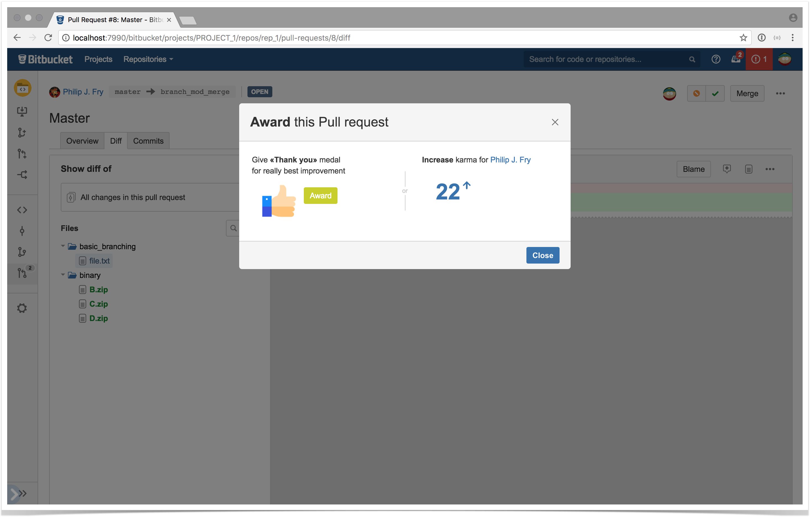The width and height of the screenshot is (812, 518).
Task: Open the help question mark icon
Action: click(716, 59)
